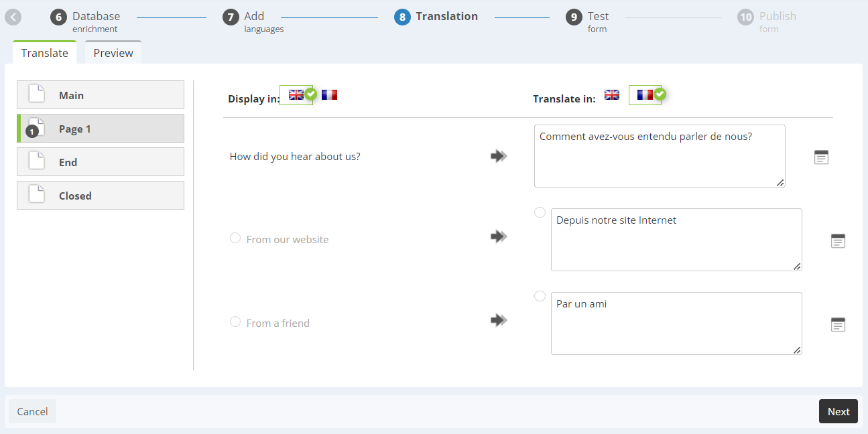Go to Add languages step label
The width and height of the screenshot is (868, 434).
coord(263,21)
